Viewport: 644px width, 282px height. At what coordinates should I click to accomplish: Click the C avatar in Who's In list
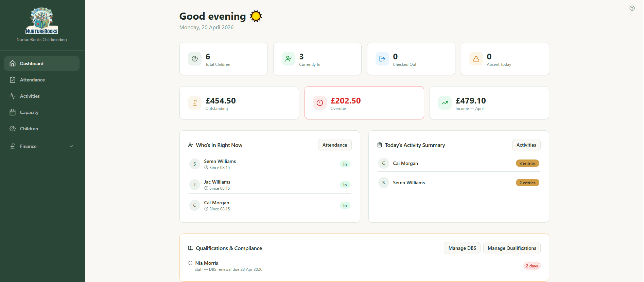point(195,205)
